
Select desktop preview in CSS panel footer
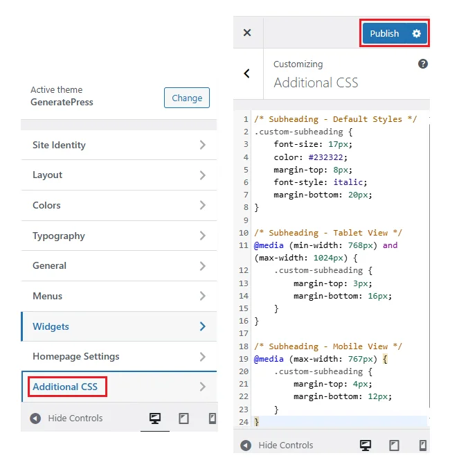click(366, 446)
